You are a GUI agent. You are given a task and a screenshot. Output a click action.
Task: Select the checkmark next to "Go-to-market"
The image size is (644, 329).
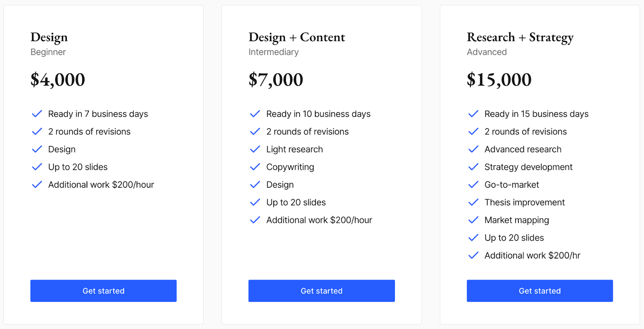(x=473, y=184)
